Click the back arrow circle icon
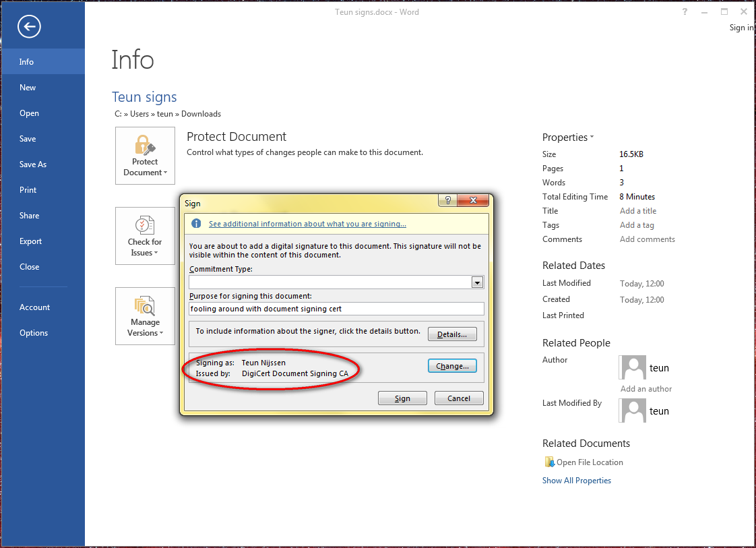This screenshot has height=548, width=756. (x=30, y=27)
